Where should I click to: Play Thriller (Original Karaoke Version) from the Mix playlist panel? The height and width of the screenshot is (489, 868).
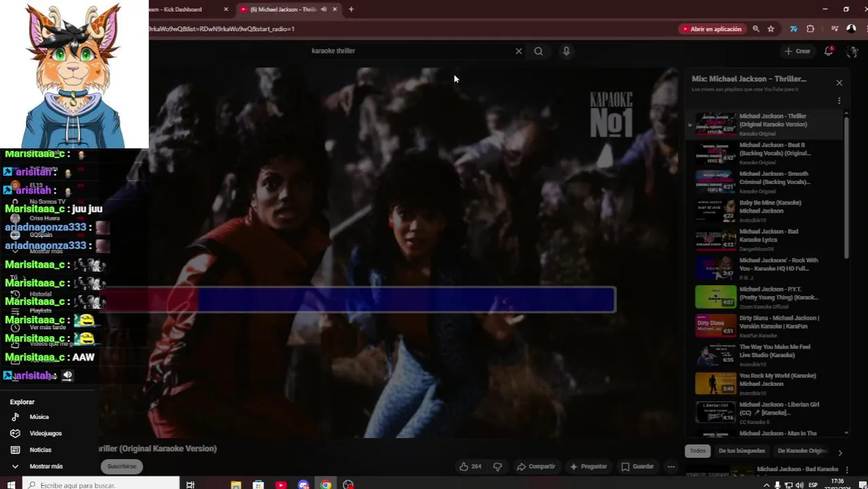764,124
